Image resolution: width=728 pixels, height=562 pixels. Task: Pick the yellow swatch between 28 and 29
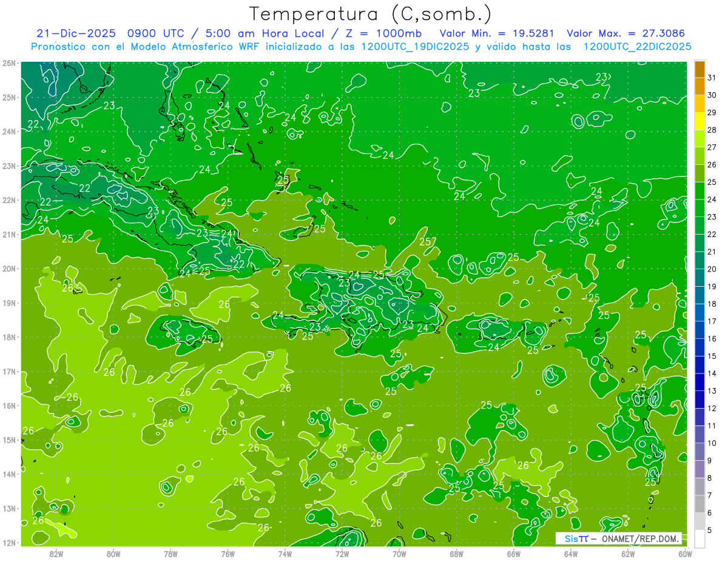[699, 121]
